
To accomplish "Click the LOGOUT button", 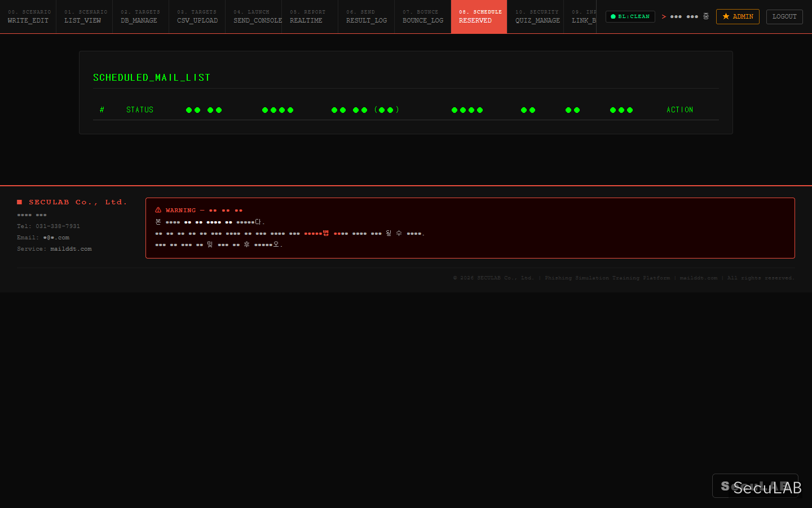I will point(784,16).
